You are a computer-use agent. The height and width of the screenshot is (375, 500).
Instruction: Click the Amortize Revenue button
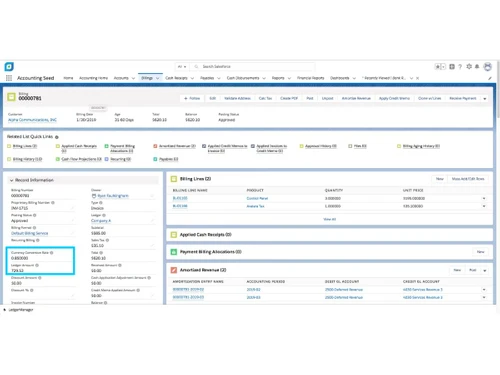click(356, 98)
